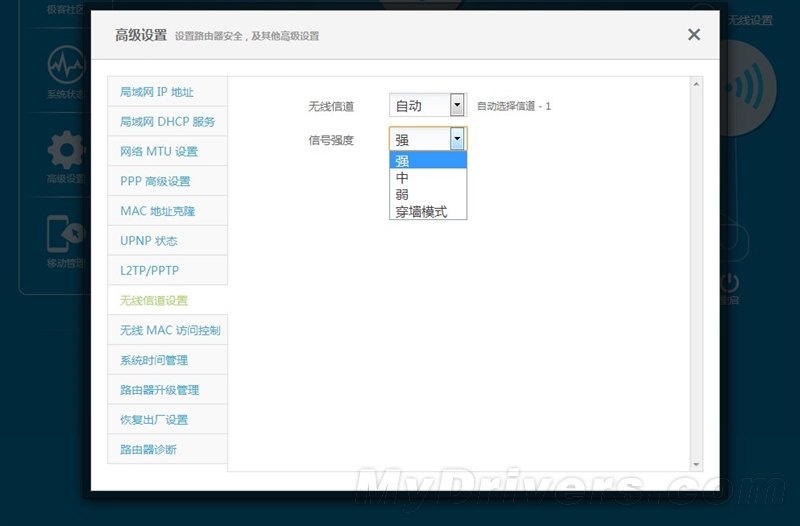Viewport: 800px width, 526px height.
Task: Click the system status heartbeat icon
Action: tap(65, 66)
